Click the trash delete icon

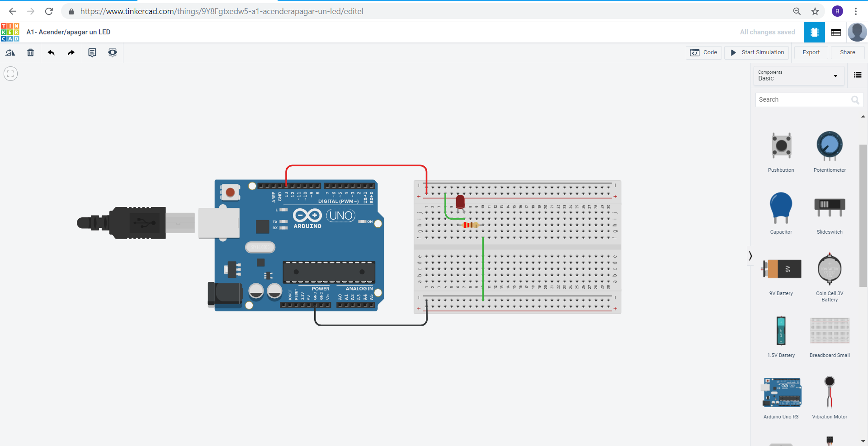30,52
